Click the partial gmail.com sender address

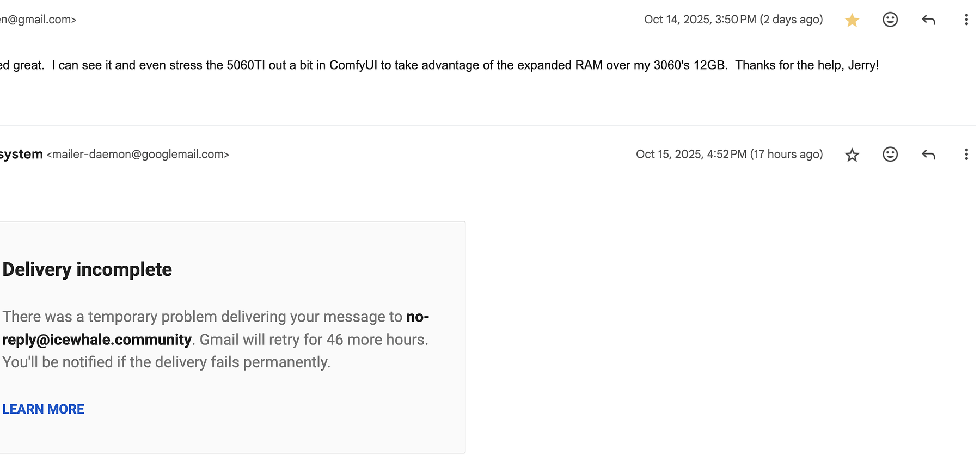pyautogui.click(x=38, y=20)
